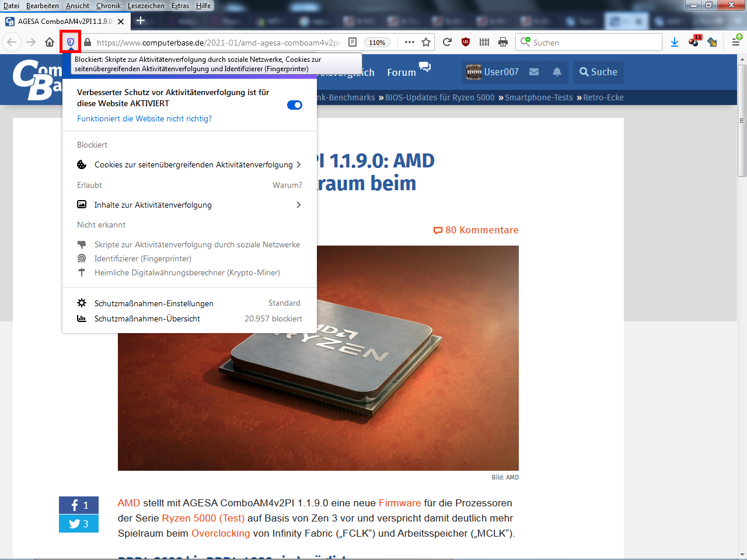This screenshot has width=747, height=560.
Task: Reload the current page
Action: [447, 42]
